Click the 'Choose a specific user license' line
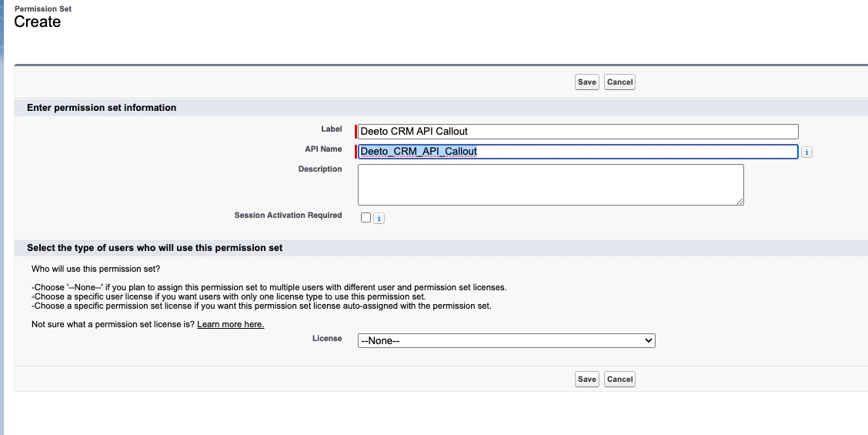This screenshot has height=435, width=868. tap(229, 296)
